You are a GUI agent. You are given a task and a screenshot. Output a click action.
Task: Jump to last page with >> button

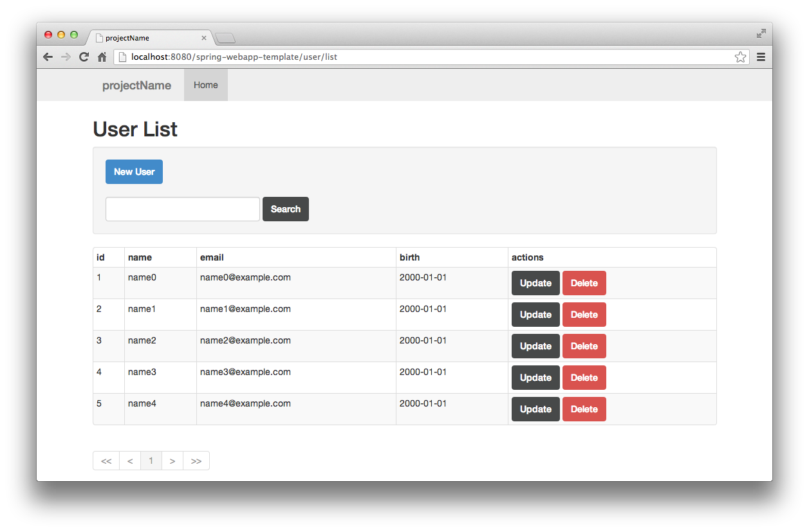[196, 461]
